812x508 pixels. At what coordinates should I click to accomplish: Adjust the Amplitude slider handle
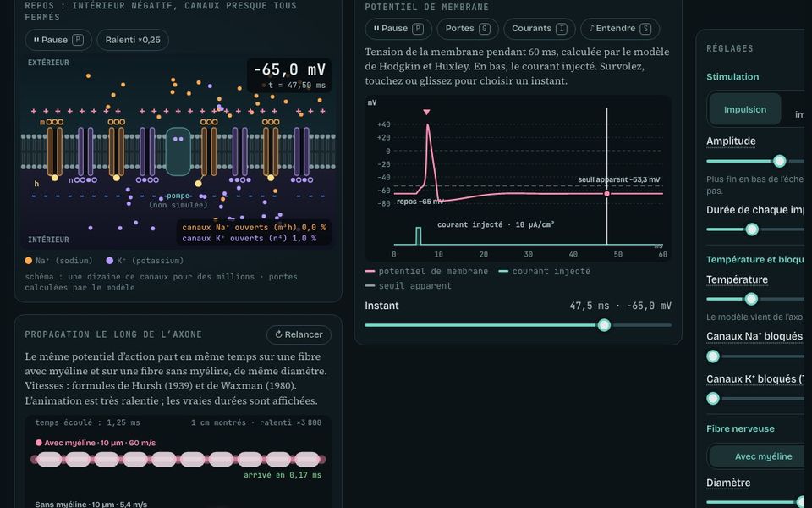click(x=779, y=161)
